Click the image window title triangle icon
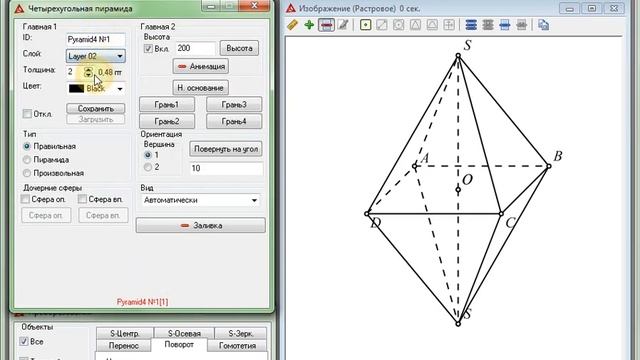The image size is (640, 360). coord(291,8)
